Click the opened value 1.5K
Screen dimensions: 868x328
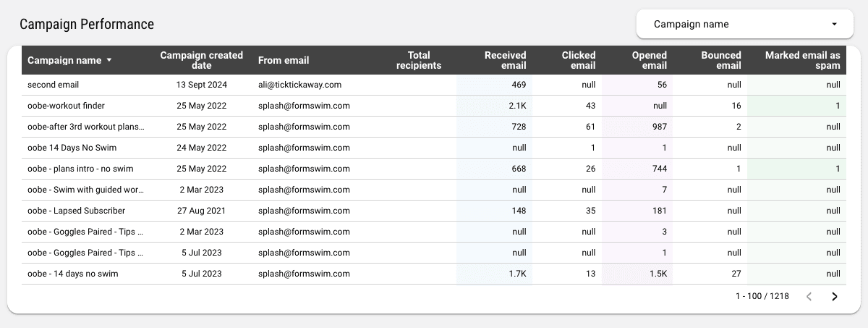pos(658,274)
